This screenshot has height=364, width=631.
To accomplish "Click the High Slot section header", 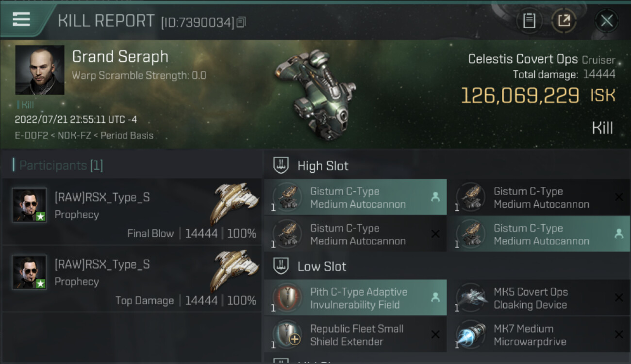I will (323, 166).
